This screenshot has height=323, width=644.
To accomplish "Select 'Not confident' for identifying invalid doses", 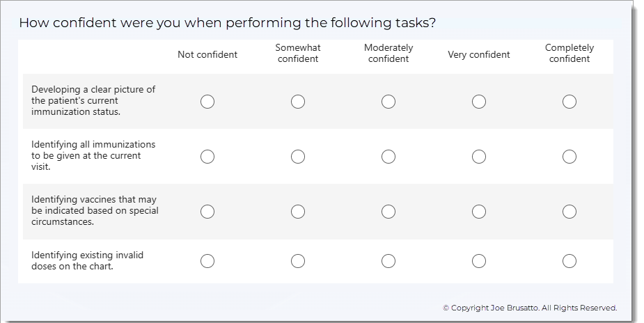I will (207, 261).
